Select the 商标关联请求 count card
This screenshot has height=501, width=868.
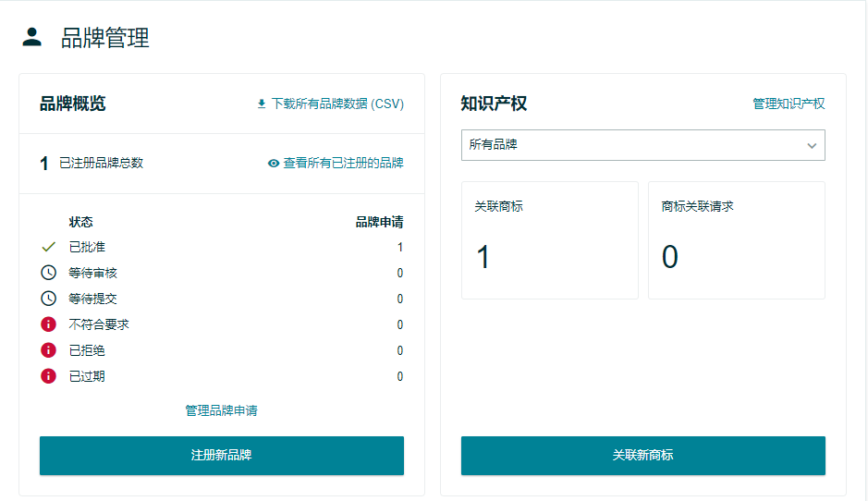[x=736, y=240]
